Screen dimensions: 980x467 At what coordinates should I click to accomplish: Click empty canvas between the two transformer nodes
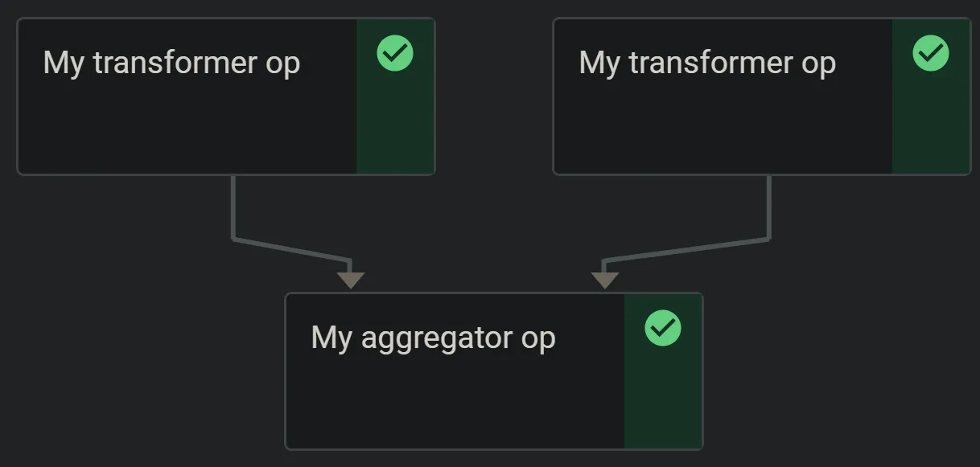493,96
